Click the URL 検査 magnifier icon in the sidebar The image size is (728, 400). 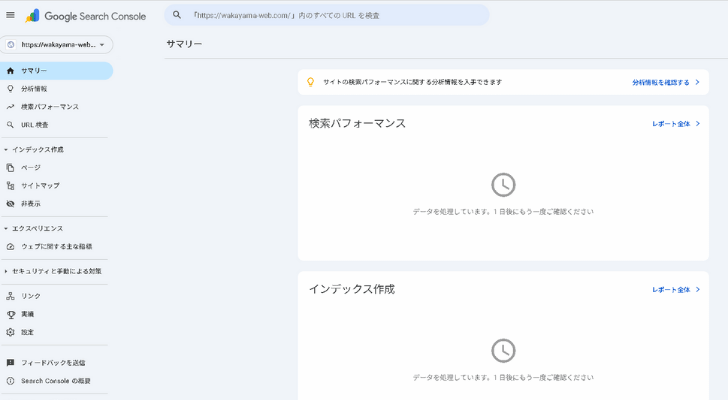11,125
